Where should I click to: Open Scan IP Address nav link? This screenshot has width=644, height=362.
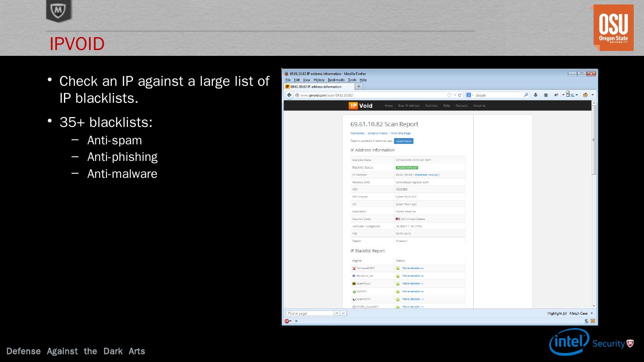pyautogui.click(x=409, y=106)
